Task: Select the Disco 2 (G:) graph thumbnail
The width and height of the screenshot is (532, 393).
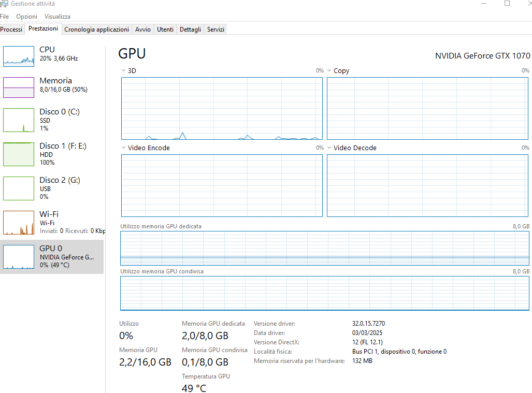Action: (19, 188)
